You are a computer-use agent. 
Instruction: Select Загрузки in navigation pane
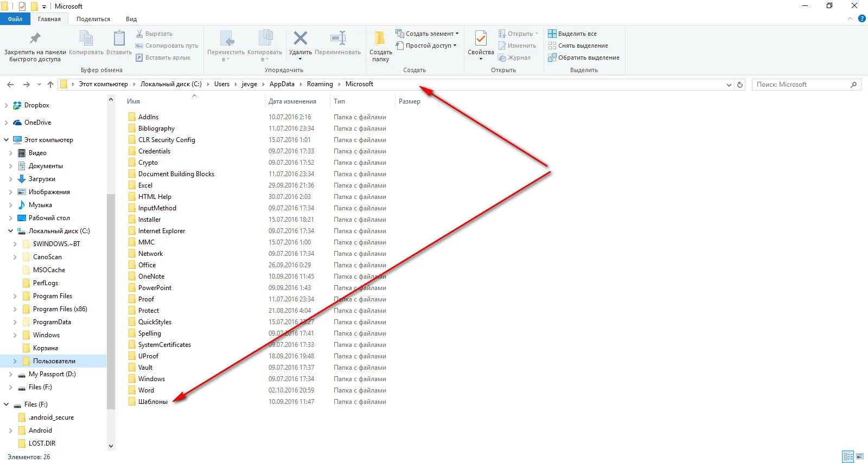click(x=42, y=179)
